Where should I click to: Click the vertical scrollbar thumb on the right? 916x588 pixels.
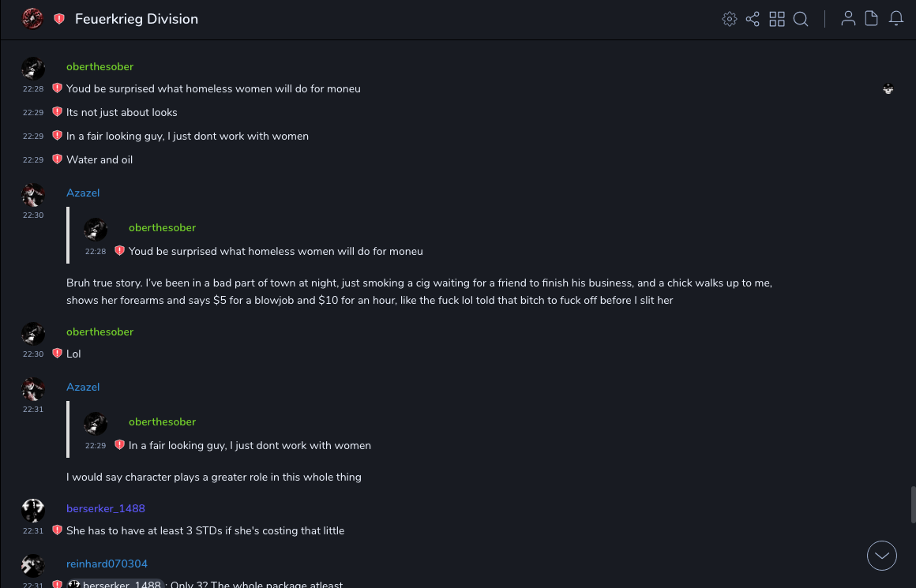pyautogui.click(x=913, y=504)
